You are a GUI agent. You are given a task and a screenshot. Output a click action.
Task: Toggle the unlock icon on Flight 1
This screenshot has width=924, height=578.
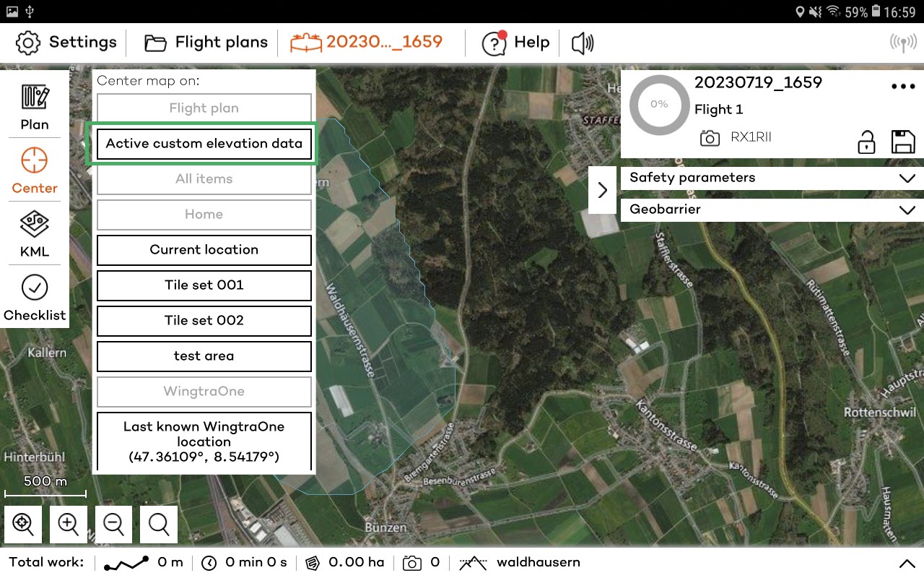(x=866, y=142)
